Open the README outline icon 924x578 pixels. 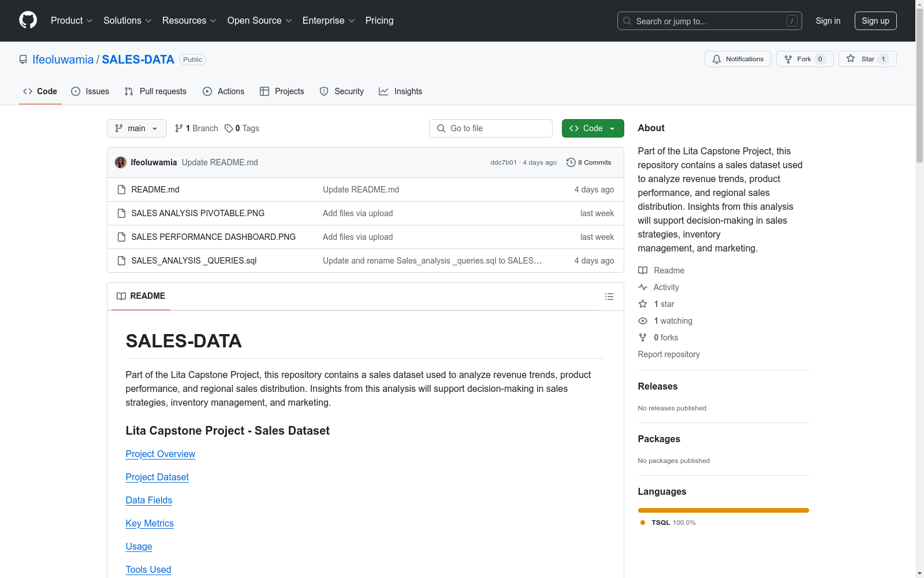click(x=609, y=297)
